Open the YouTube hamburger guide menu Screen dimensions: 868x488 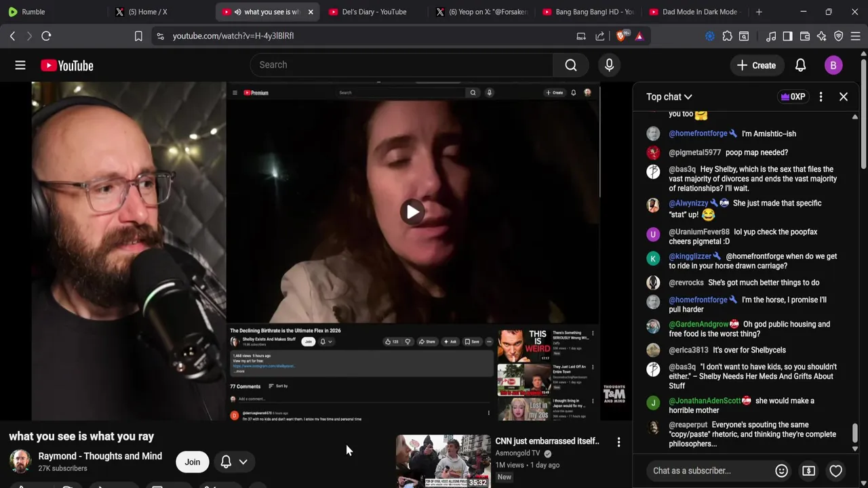pos(20,65)
